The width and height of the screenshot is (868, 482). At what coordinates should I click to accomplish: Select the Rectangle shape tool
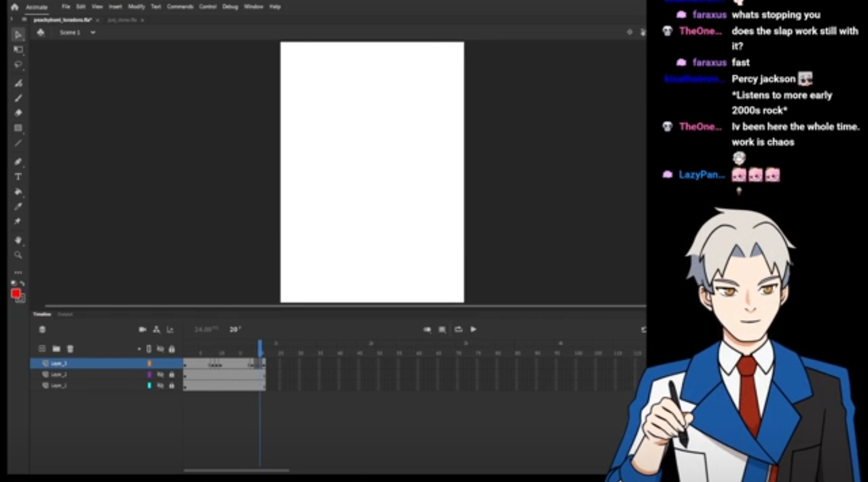pos(18,128)
